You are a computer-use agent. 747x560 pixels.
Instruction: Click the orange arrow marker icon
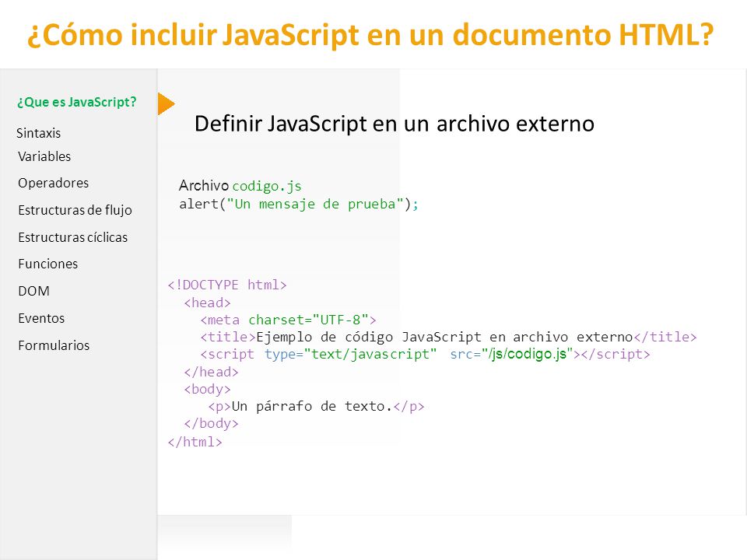point(166,103)
